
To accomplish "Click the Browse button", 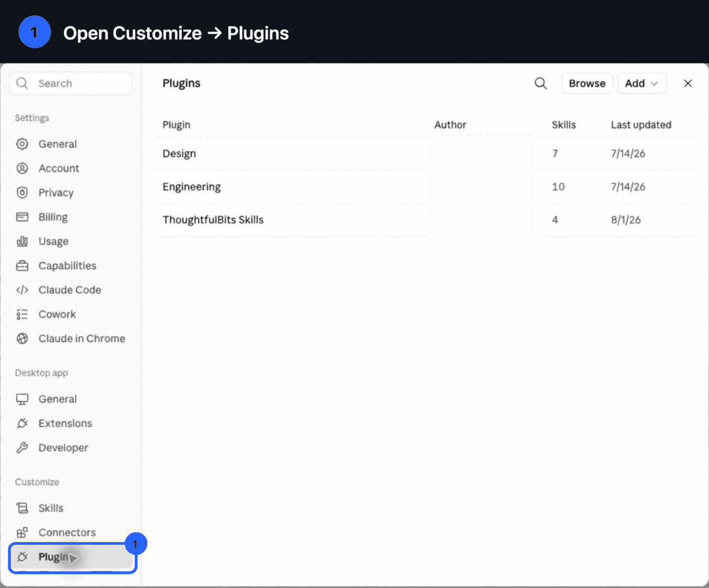I will [x=587, y=83].
